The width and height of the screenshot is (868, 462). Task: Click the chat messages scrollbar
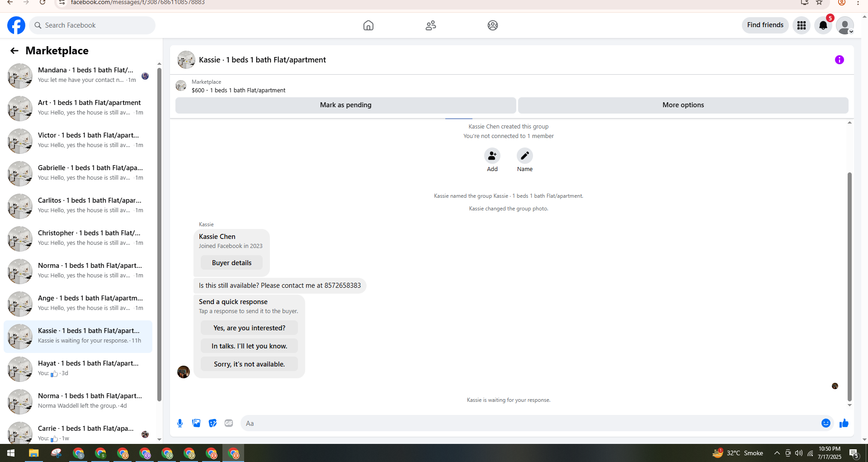[849, 287]
